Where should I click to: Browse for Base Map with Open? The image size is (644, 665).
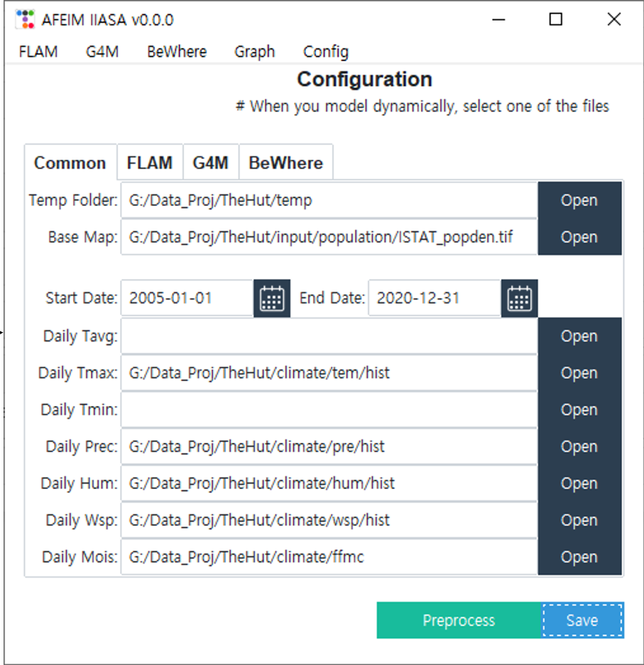[x=579, y=237]
